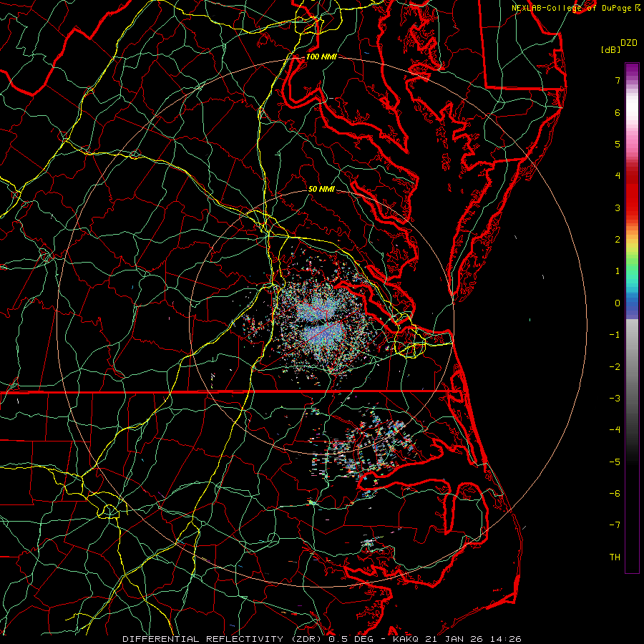
Task: Click the 0.5 DEG elevation text
Action: point(353,639)
